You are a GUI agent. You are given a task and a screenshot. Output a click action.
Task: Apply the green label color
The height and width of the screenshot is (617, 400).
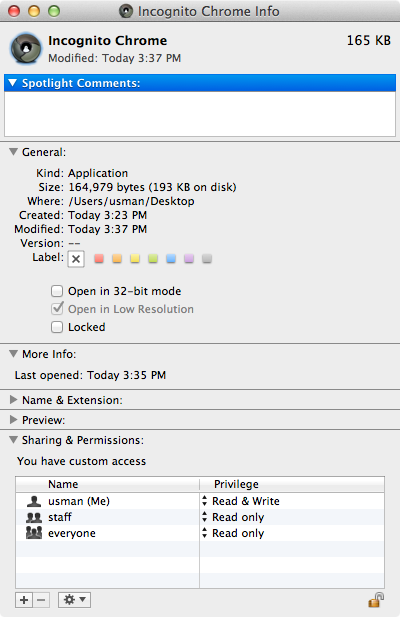pos(153,259)
